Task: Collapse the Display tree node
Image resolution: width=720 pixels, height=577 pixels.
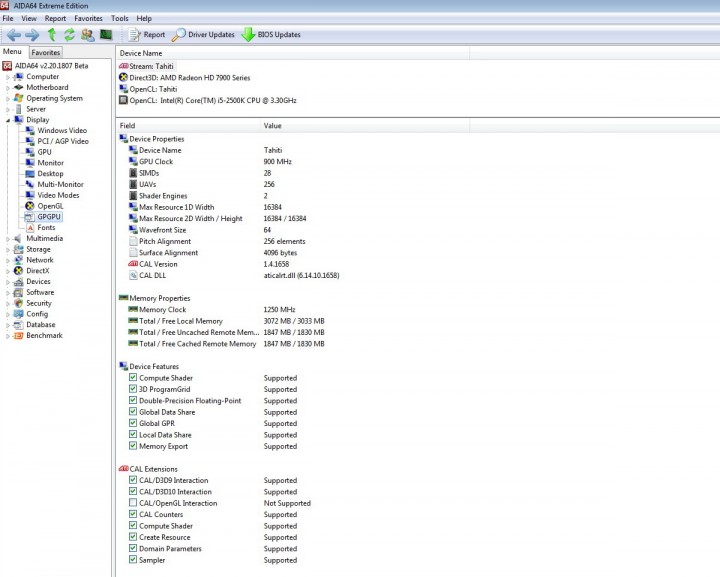Action: 8,120
